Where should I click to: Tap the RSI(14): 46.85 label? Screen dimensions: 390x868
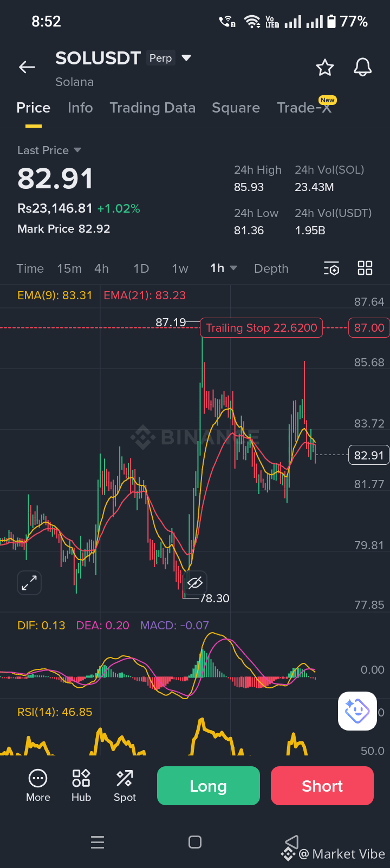pos(55,712)
